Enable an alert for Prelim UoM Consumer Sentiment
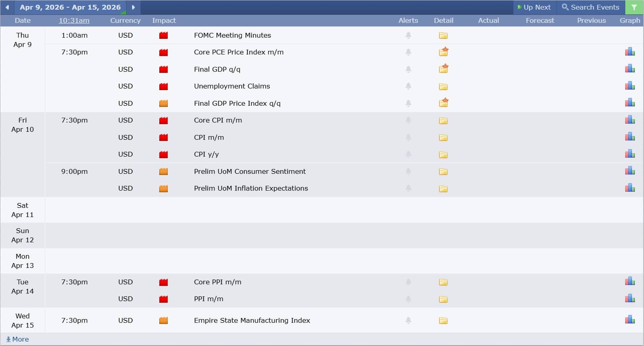 (x=408, y=171)
